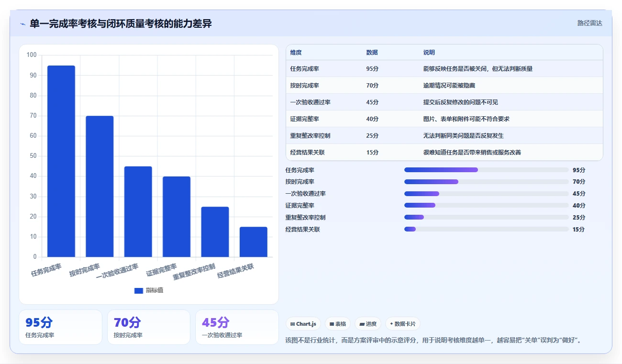622x364 pixels.
Task: Select the 重复整改率控制 bar in the chart
Action: 215,232
